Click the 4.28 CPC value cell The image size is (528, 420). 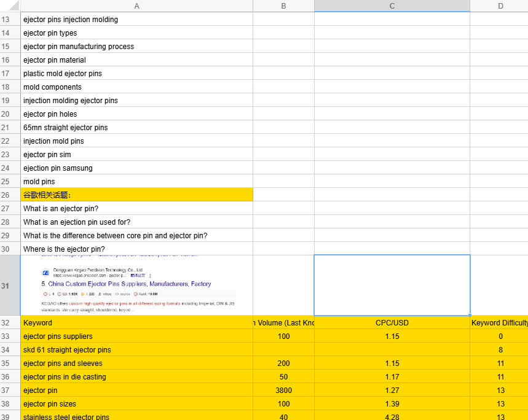[392, 417]
